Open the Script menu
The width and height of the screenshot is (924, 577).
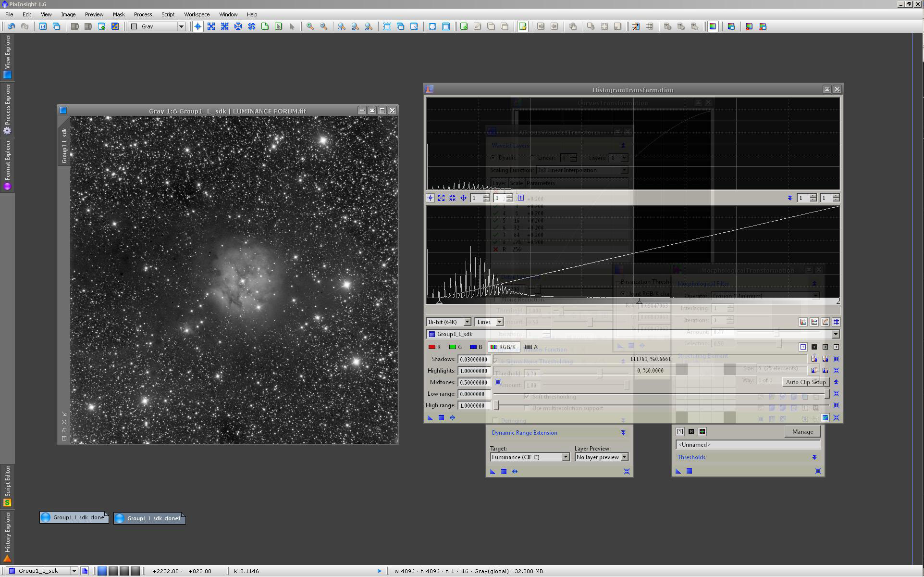(x=168, y=14)
